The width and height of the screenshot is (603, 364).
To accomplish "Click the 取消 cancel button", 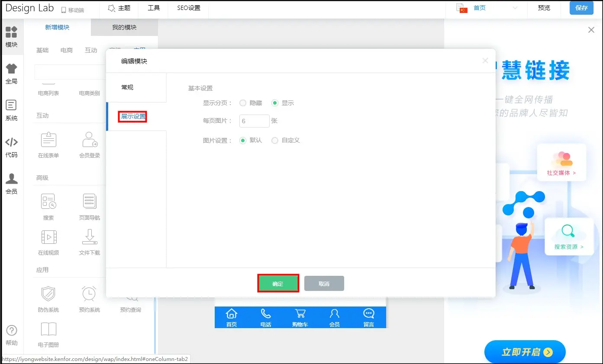I will [324, 284].
